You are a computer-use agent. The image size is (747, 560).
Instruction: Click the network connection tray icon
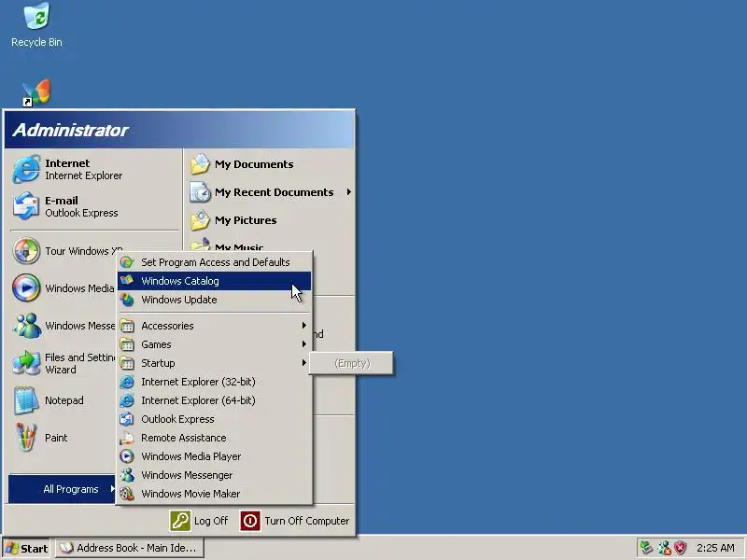[x=646, y=548]
